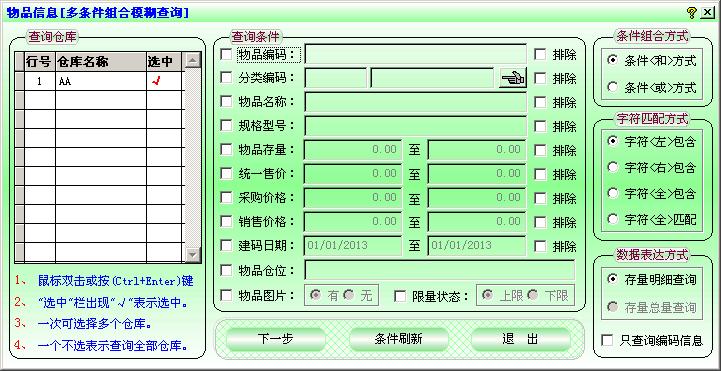Click the 行号 column header
Viewport: 721px width, 371px height.
click(x=40, y=62)
